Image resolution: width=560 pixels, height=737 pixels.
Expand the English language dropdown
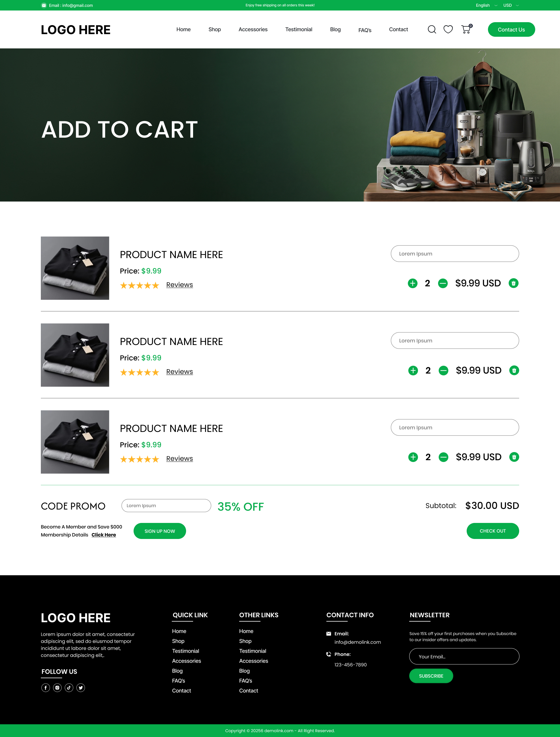pos(486,5)
